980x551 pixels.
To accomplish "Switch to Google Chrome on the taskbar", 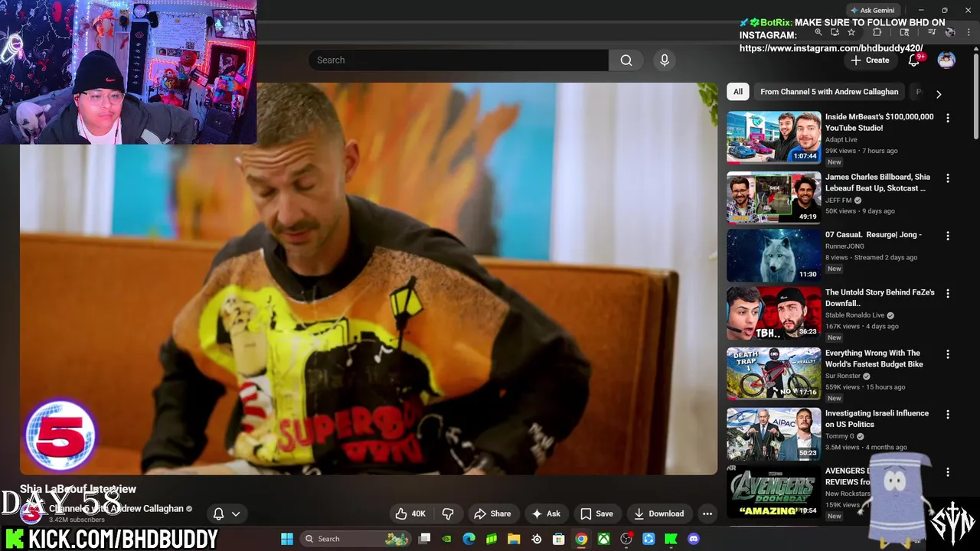I will click(x=581, y=539).
